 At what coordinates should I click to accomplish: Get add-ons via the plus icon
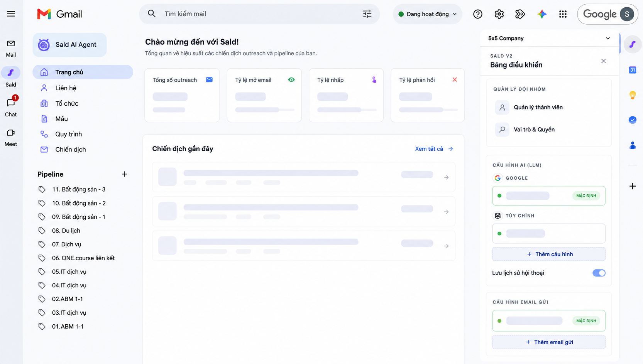click(x=632, y=186)
